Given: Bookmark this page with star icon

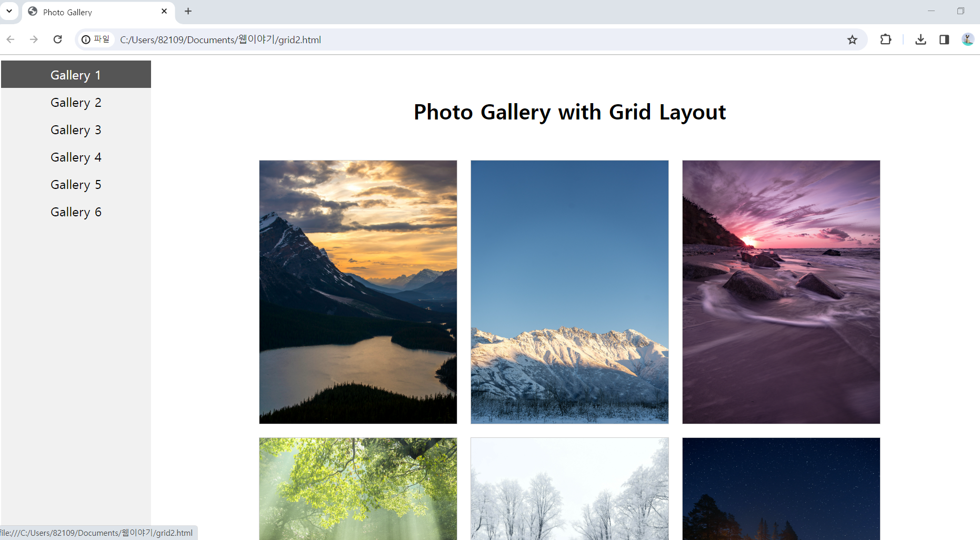Looking at the screenshot, I should (852, 39).
